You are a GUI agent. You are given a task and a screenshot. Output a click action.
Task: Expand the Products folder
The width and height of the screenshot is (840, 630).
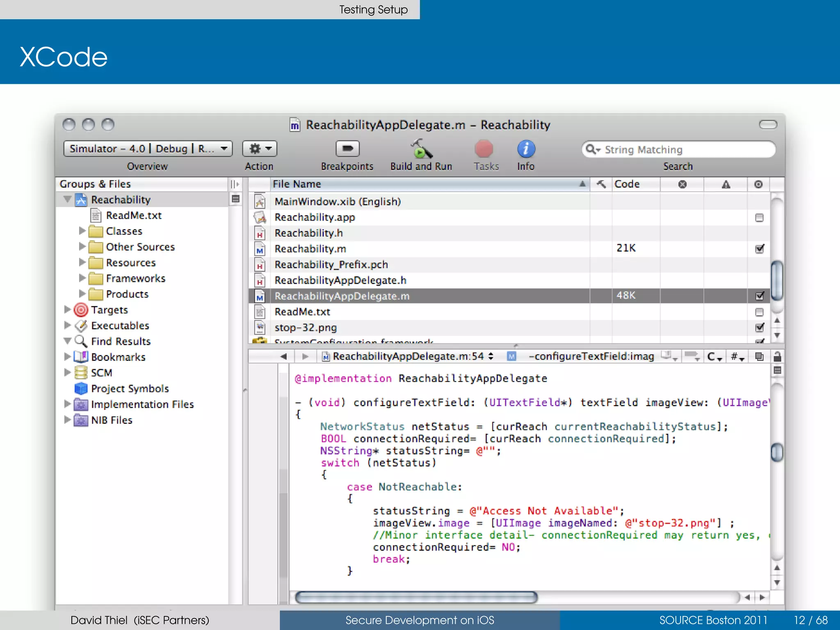pyautogui.click(x=82, y=294)
